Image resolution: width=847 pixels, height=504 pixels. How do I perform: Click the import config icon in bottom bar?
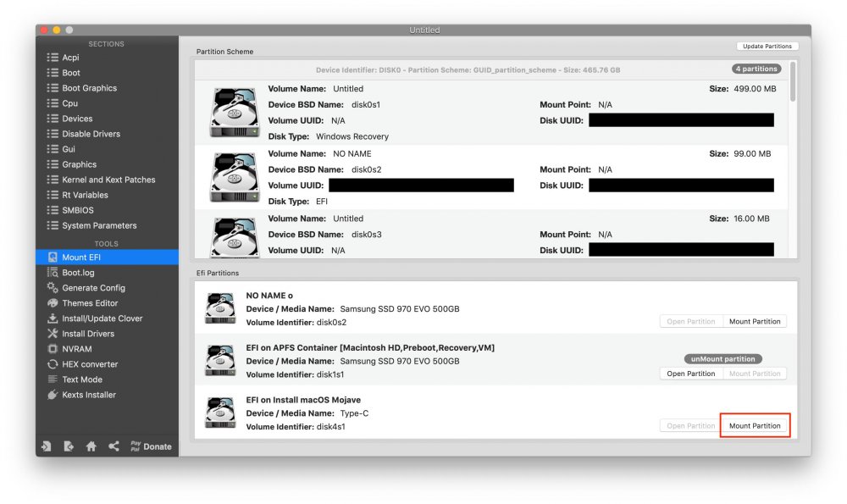point(47,446)
